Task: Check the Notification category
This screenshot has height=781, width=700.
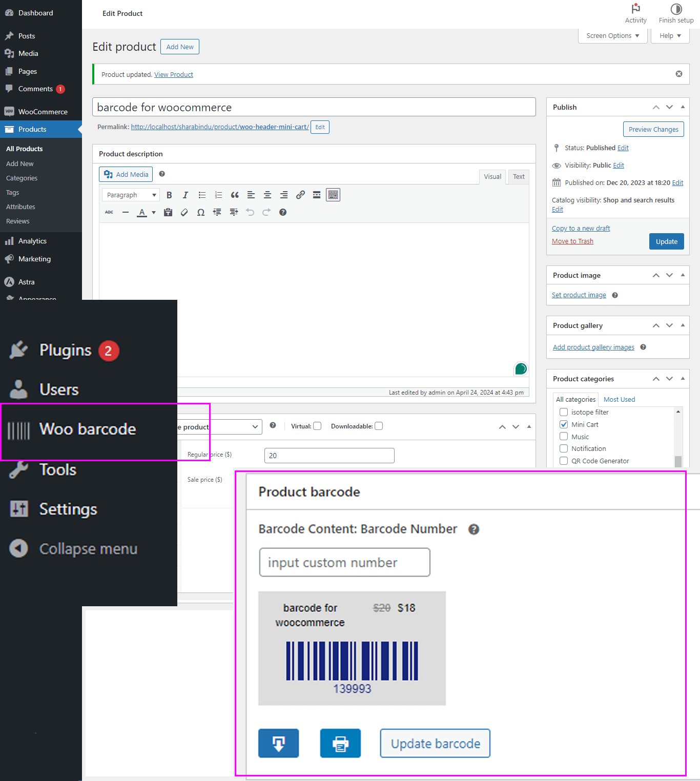Action: [x=564, y=448]
